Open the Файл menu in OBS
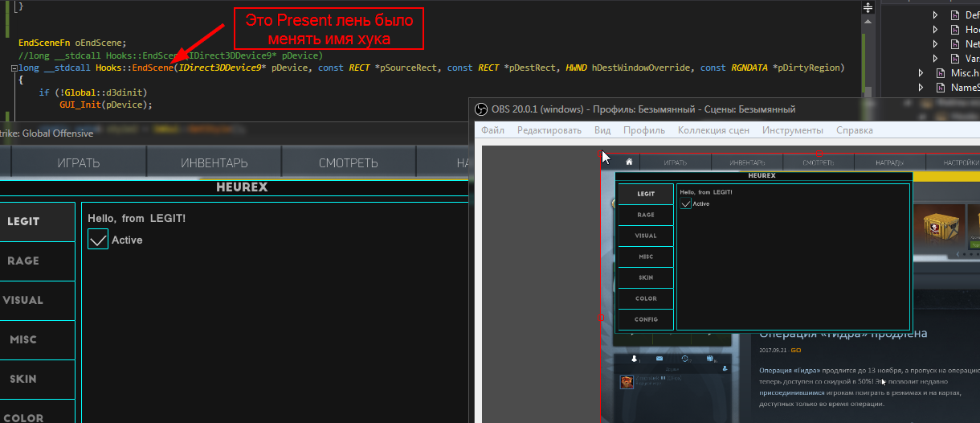The image size is (980, 423). (492, 130)
